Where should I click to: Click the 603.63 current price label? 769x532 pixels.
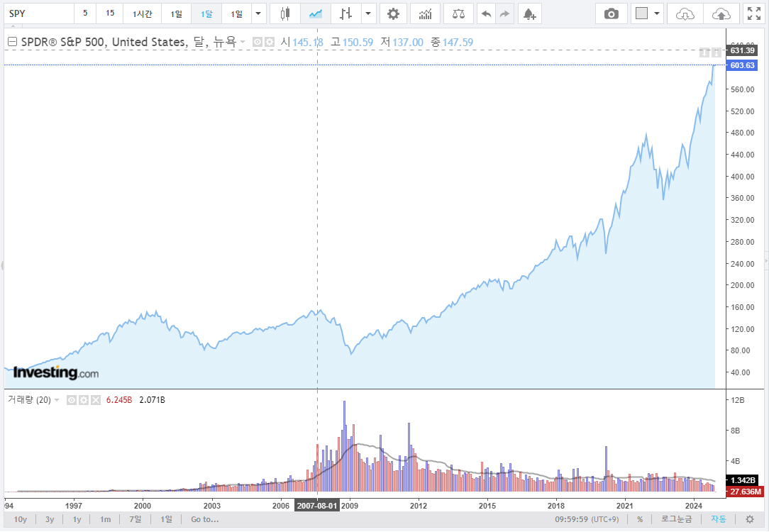click(x=742, y=65)
